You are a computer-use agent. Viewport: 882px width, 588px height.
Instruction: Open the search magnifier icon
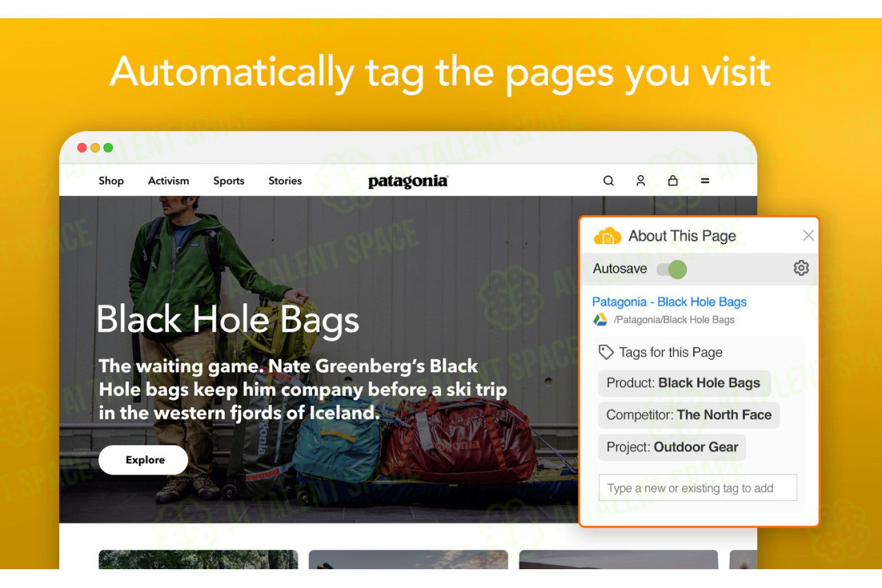[x=609, y=181]
